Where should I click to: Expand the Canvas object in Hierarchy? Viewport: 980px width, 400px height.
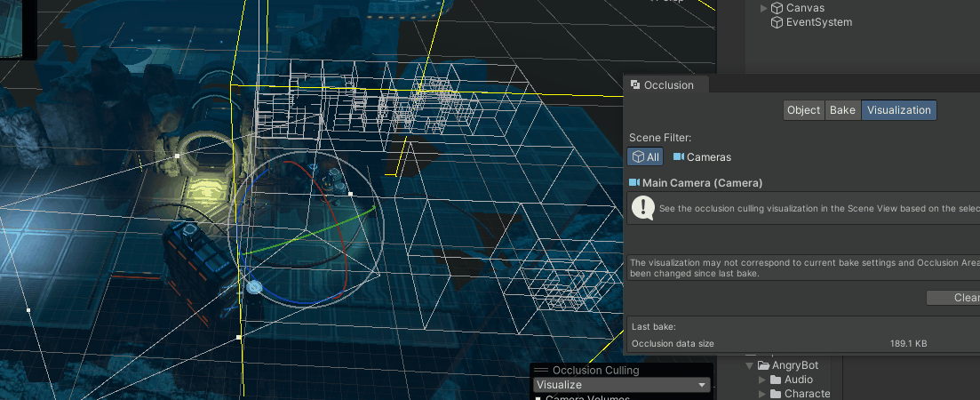(763, 8)
